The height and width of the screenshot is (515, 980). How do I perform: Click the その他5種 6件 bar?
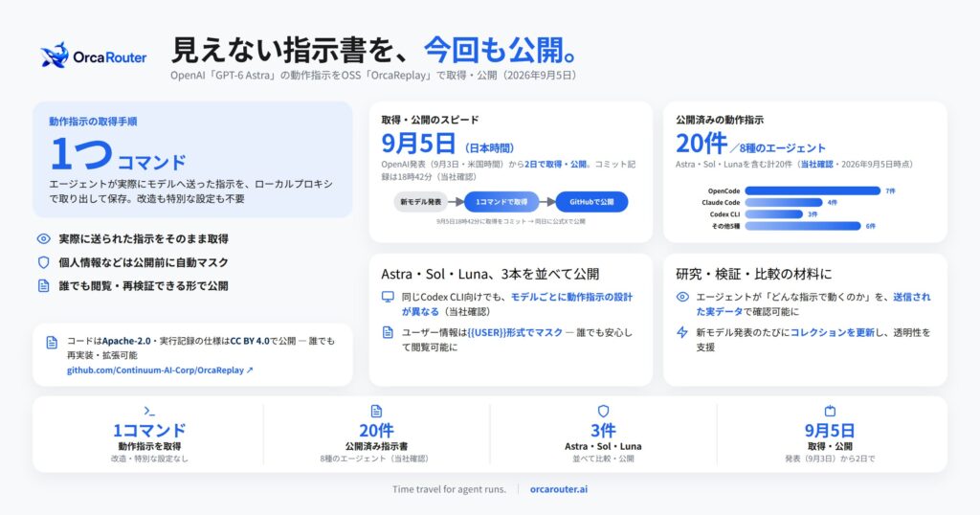(803, 226)
